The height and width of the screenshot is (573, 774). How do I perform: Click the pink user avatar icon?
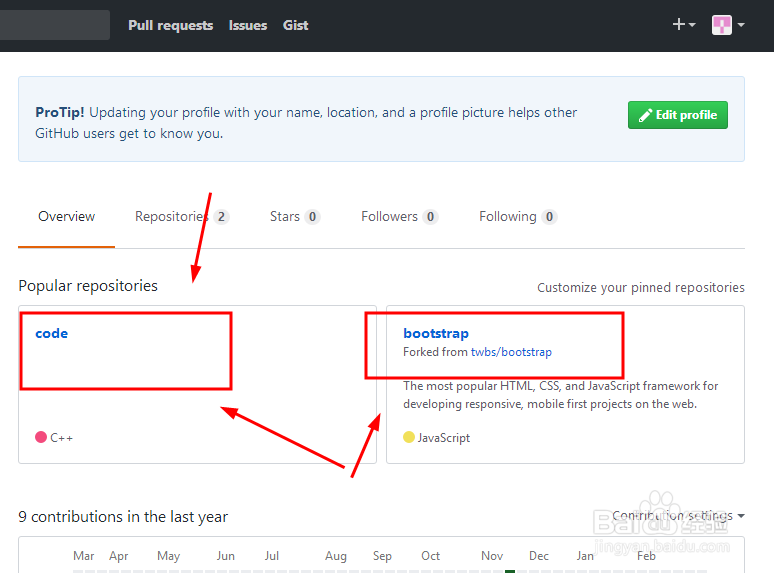coord(722,25)
